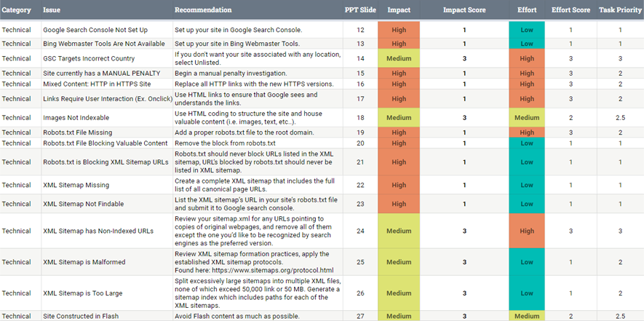
Task: Click the Task Priority column header
Action: point(620,10)
